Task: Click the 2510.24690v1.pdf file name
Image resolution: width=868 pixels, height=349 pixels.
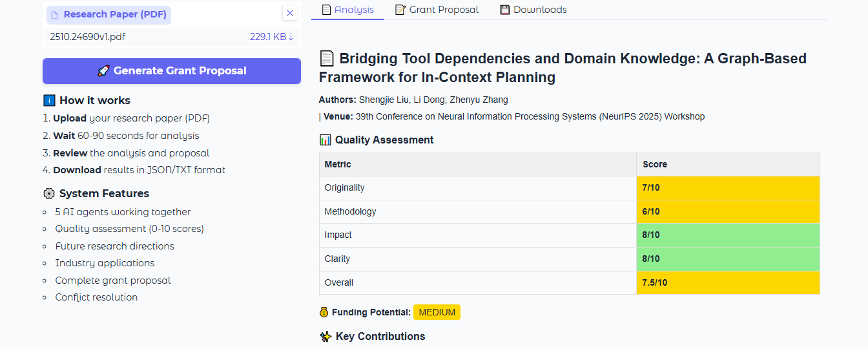Action: coord(87,37)
